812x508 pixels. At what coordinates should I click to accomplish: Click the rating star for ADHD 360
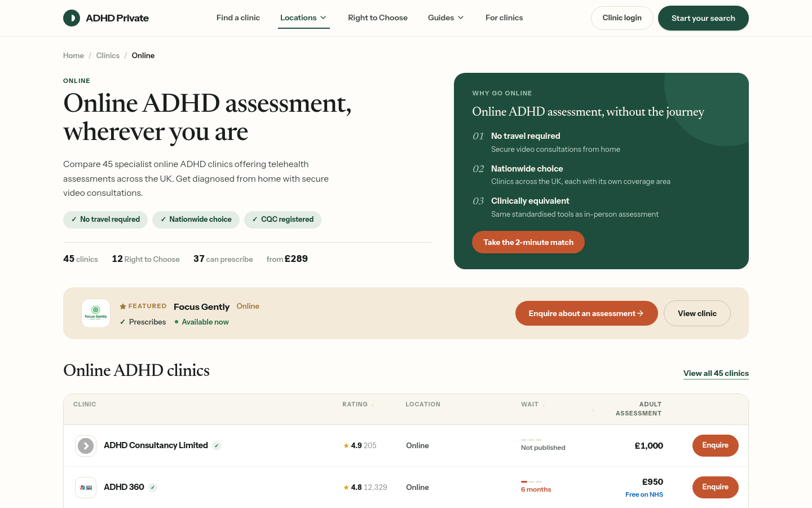pyautogui.click(x=346, y=488)
